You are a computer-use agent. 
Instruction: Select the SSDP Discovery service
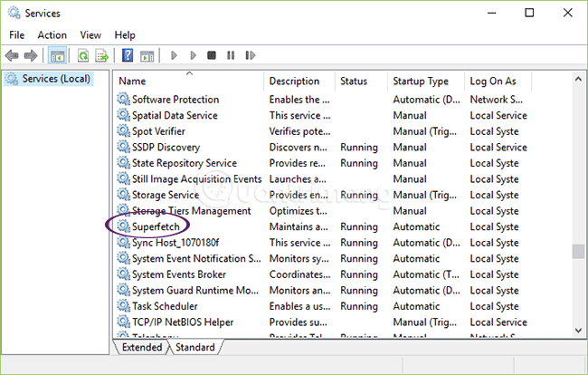166,147
